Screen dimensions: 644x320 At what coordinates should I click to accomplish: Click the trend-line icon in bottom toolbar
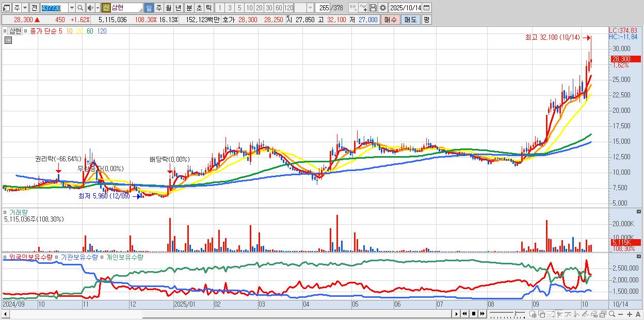coord(568,314)
